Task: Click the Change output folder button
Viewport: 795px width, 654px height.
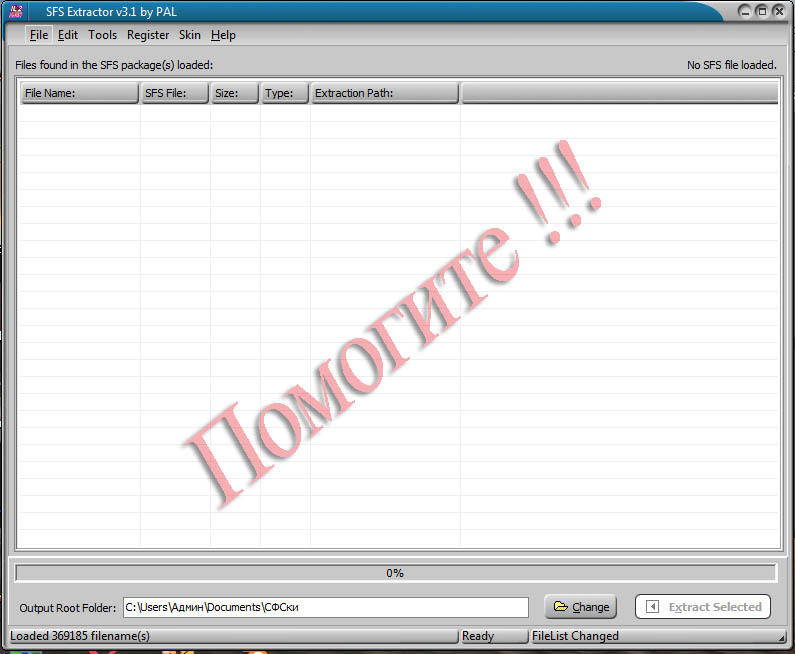Action: [x=581, y=607]
